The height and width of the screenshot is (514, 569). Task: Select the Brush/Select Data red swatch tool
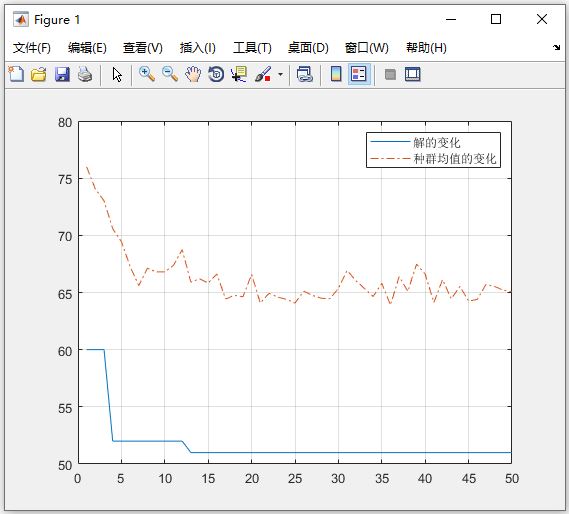[263, 74]
